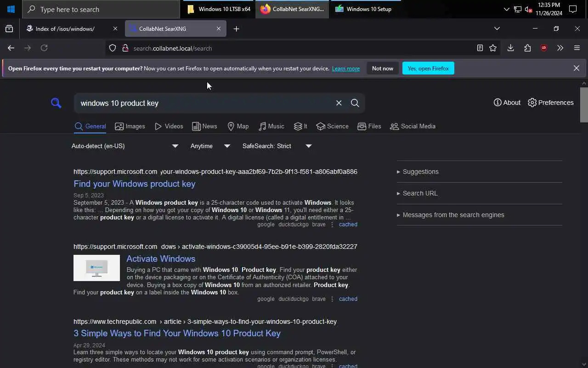
Task: Open the Downloads panel
Action: pyautogui.click(x=510, y=48)
